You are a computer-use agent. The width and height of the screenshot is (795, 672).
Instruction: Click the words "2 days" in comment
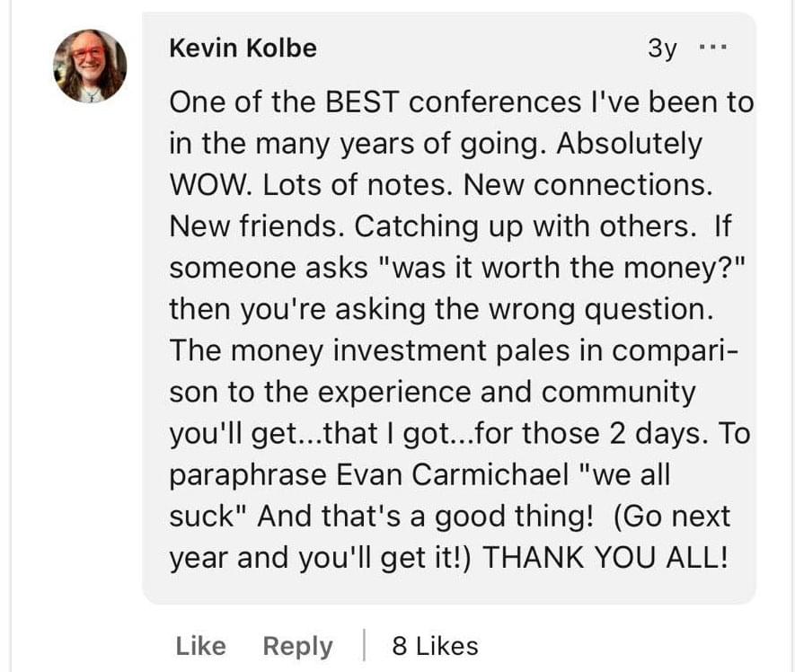pos(655,434)
